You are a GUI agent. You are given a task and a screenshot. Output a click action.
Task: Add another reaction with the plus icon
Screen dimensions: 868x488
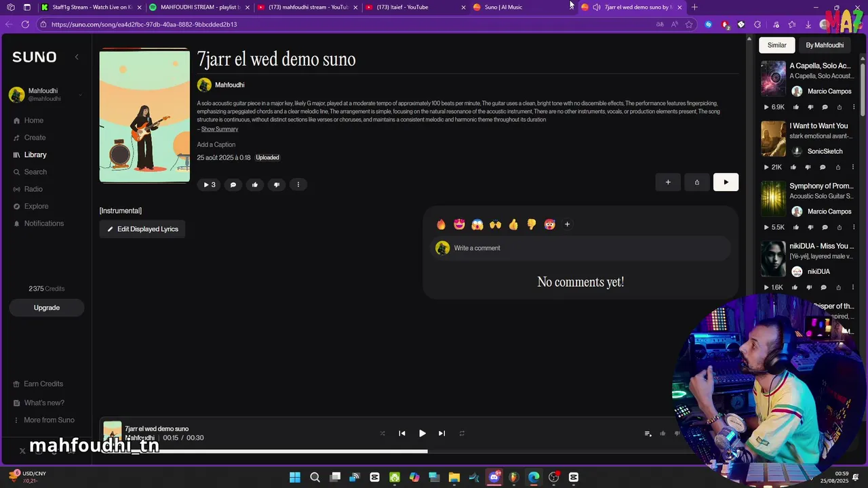568,224
